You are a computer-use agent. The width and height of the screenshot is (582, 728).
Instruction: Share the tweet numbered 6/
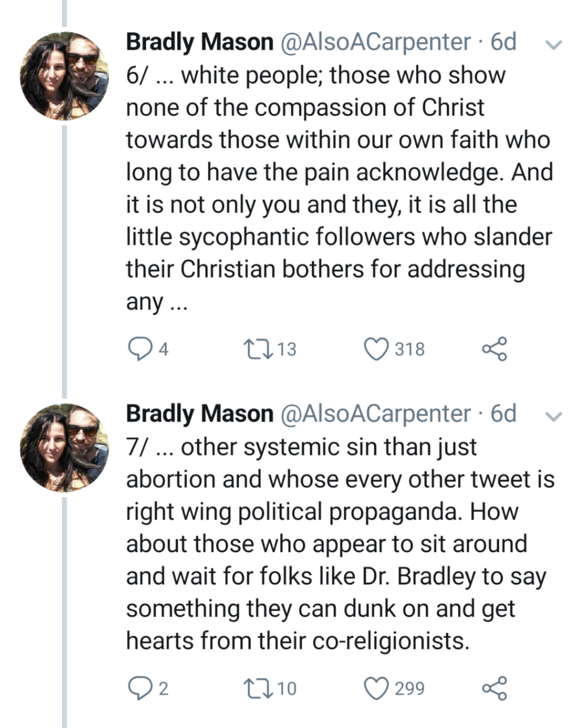[x=495, y=349]
